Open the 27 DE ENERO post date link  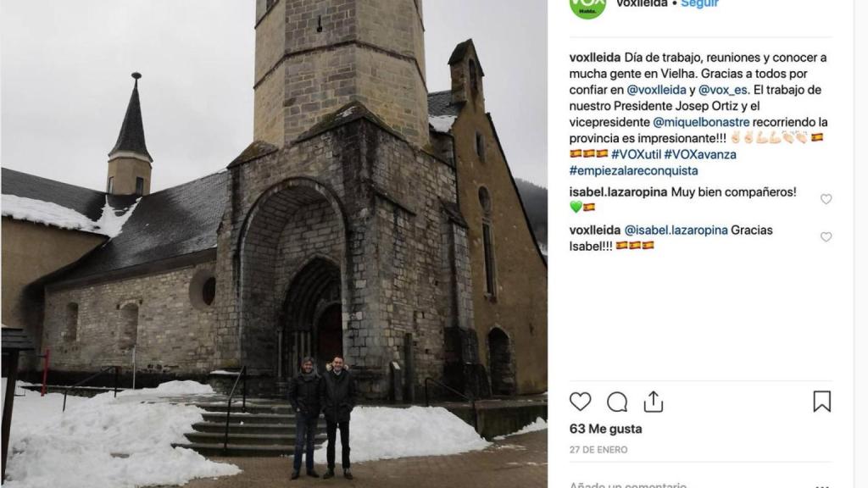pos(598,450)
